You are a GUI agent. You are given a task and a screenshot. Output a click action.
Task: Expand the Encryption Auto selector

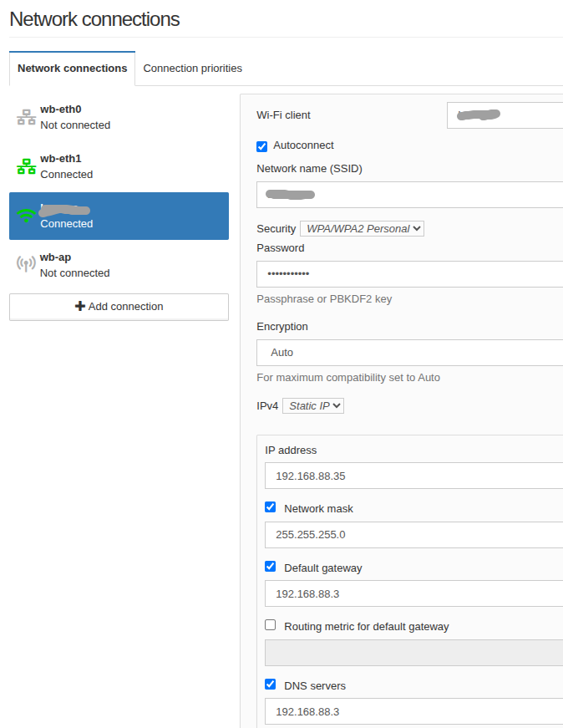[409, 353]
